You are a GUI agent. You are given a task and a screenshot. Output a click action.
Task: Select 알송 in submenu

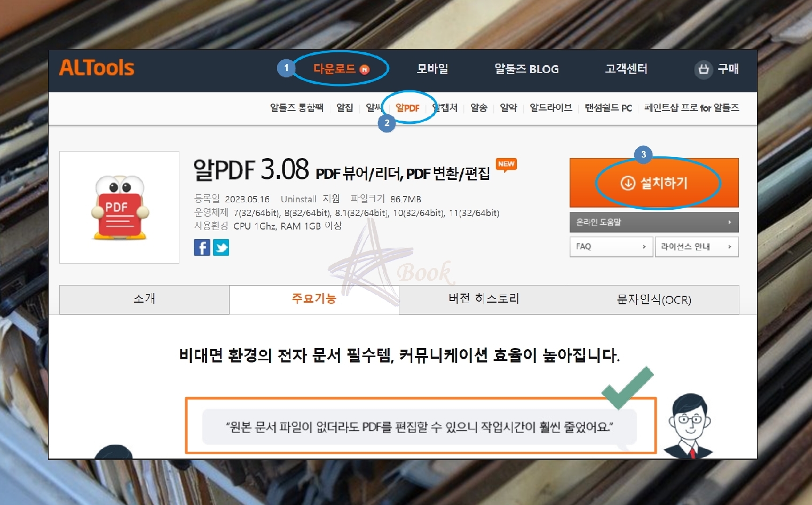pos(479,108)
